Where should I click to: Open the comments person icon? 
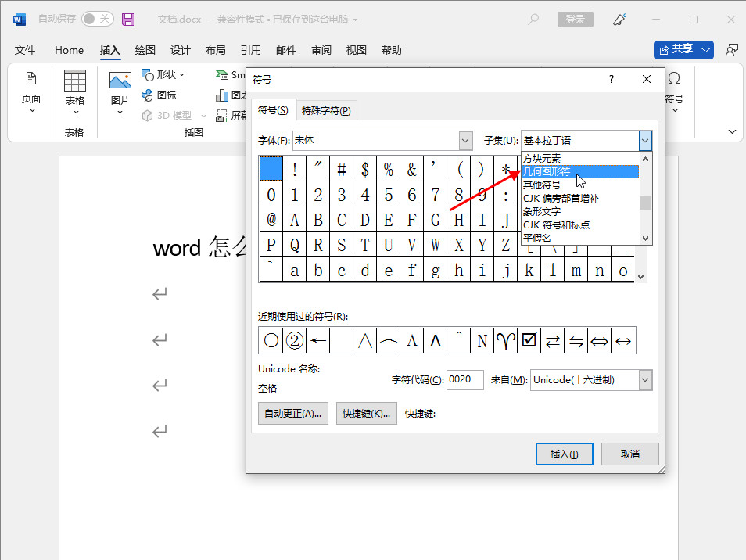coord(731,50)
